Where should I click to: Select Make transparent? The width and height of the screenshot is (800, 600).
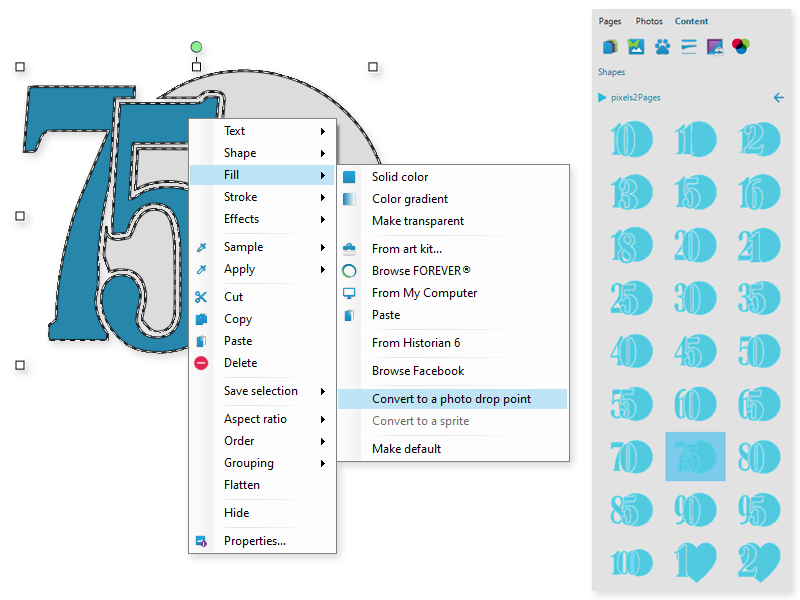[453, 221]
